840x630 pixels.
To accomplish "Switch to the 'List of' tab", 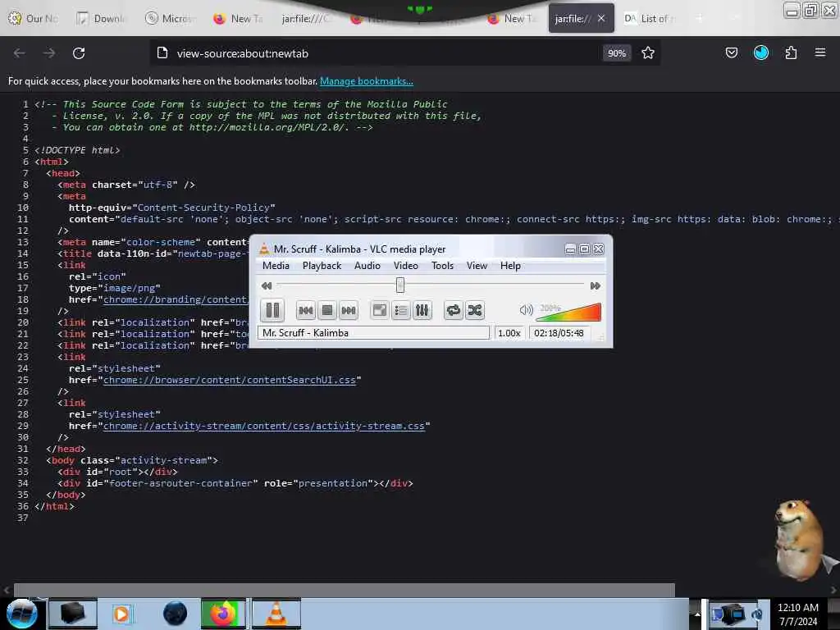I will (651, 19).
